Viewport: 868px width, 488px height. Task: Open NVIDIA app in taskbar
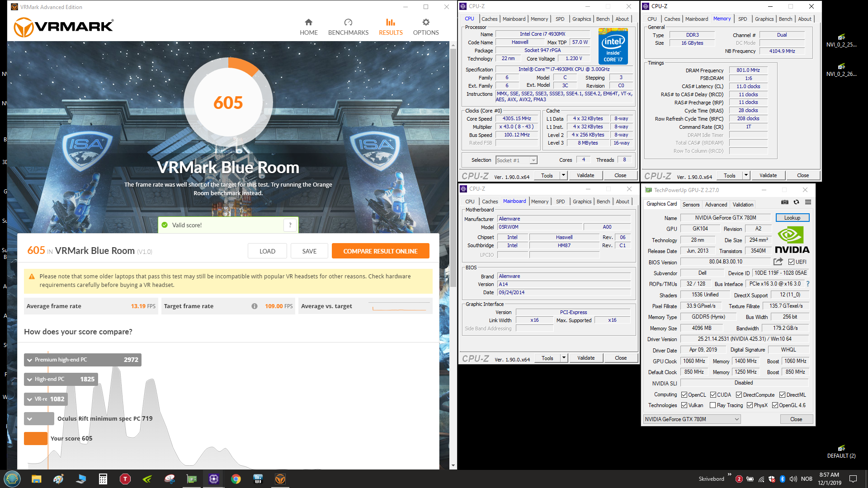(x=147, y=479)
